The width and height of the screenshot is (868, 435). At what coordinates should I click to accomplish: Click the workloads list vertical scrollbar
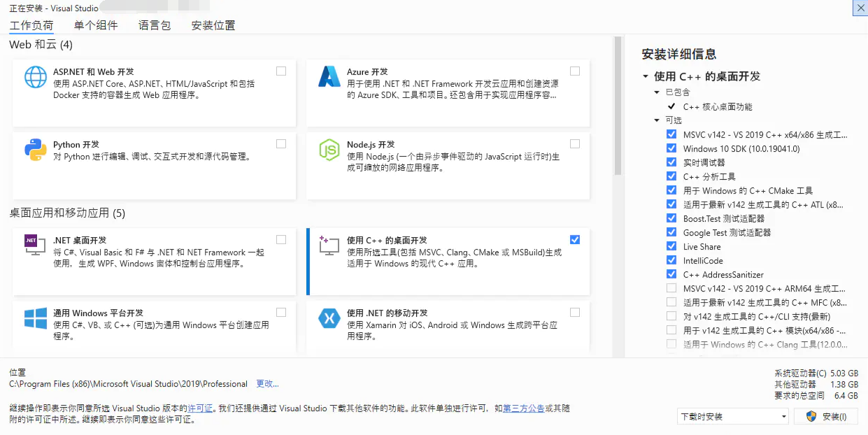[x=618, y=106]
